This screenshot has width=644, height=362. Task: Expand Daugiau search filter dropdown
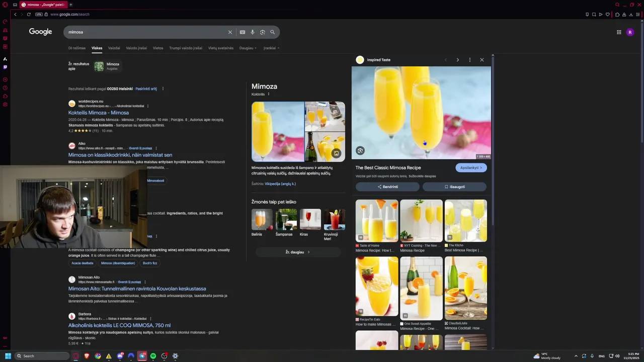[248, 48]
